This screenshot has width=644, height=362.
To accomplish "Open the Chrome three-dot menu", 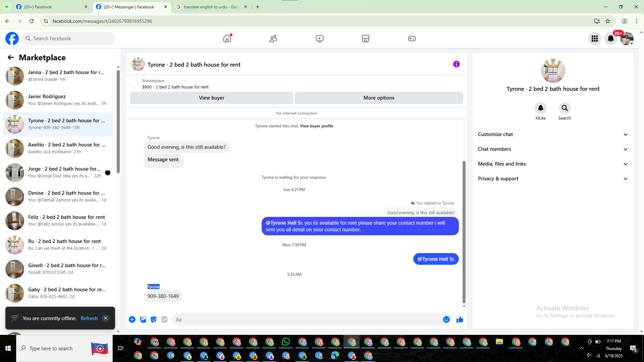I will tap(637, 21).
